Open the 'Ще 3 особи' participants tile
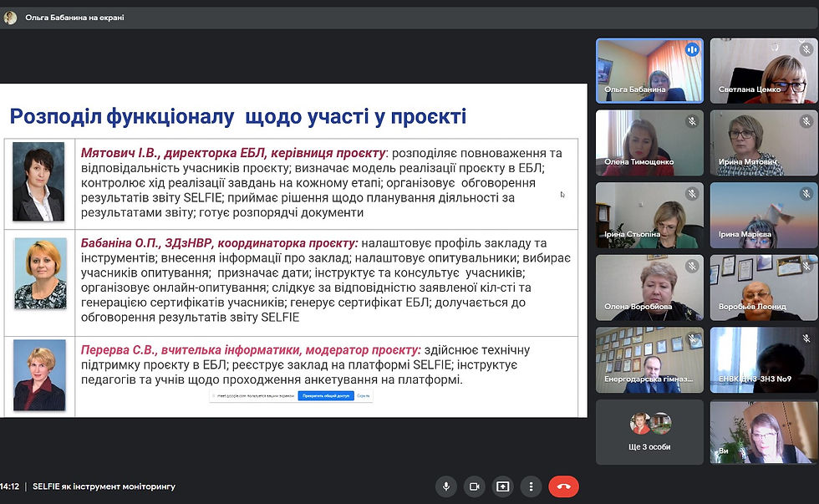The height and width of the screenshot is (504, 819). tap(650, 432)
